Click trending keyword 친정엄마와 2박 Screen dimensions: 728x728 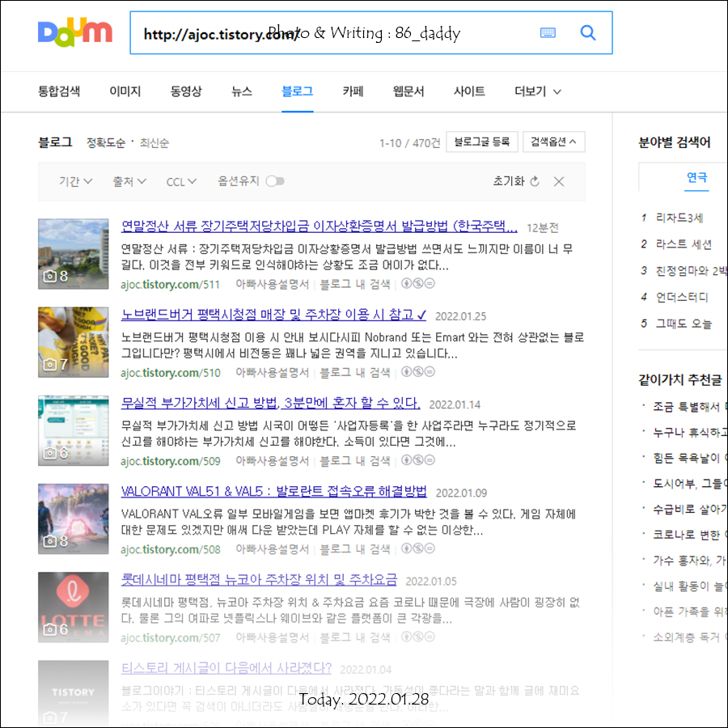(691, 271)
